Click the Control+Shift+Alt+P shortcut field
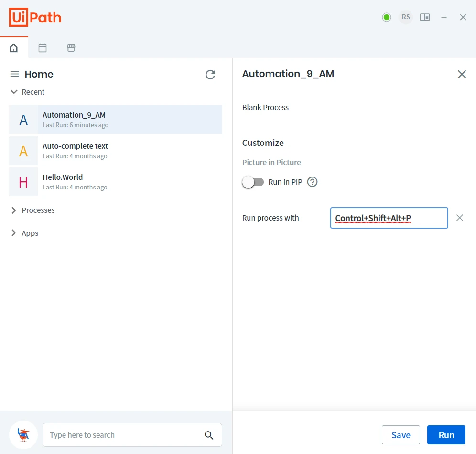Viewport: 476px width, 454px height. pyautogui.click(x=389, y=218)
